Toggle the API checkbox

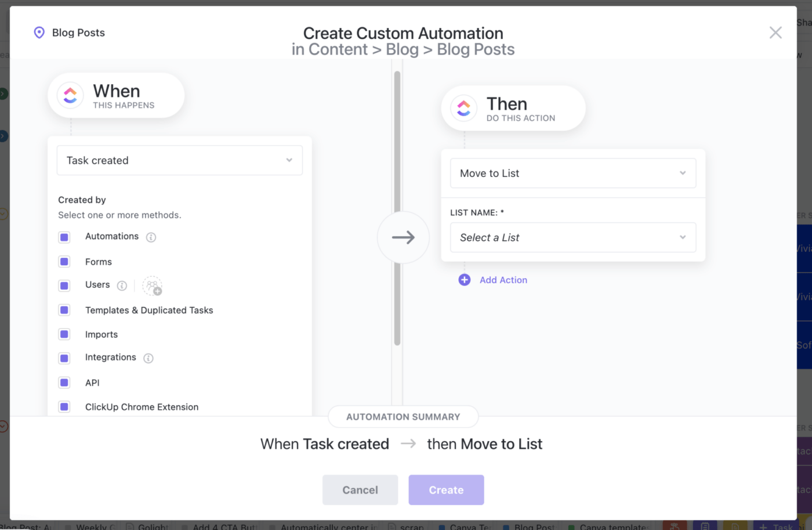[64, 383]
